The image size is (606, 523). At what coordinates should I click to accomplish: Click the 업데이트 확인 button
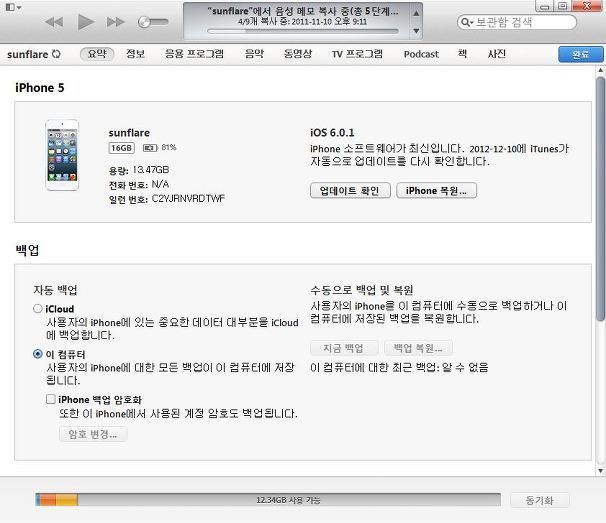pyautogui.click(x=350, y=191)
